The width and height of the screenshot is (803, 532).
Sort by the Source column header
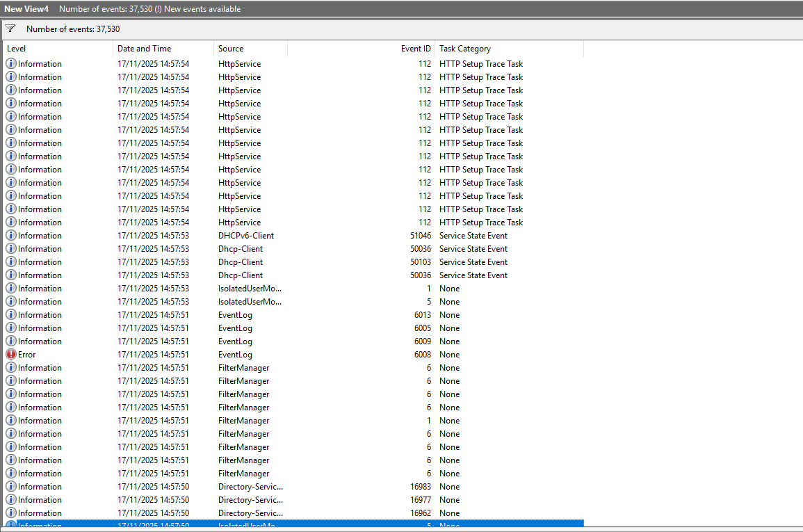[x=250, y=49]
